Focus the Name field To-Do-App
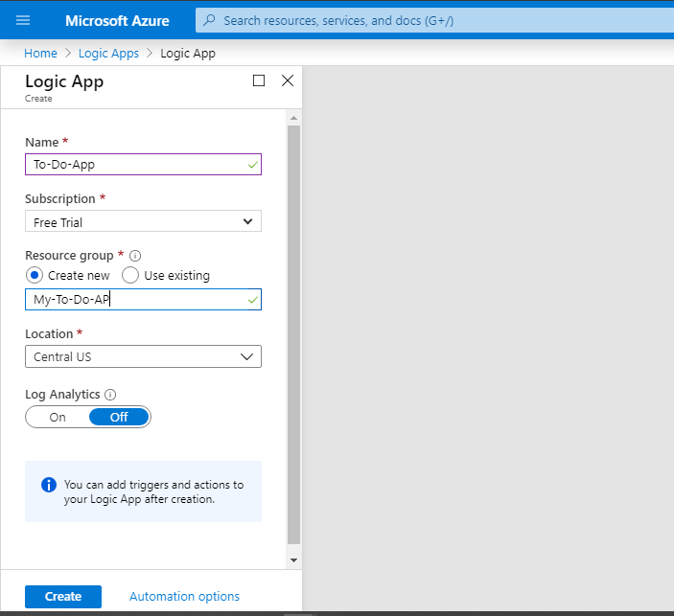The image size is (674, 616). click(x=143, y=165)
